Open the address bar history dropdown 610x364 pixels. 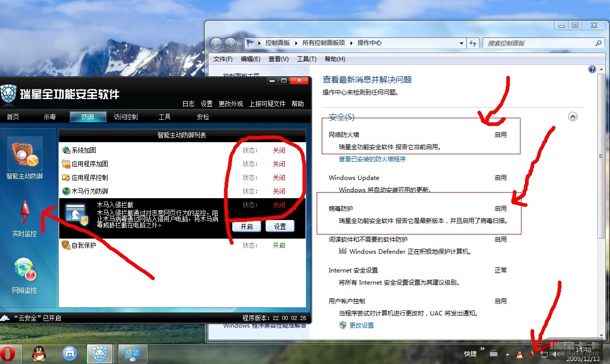point(461,43)
